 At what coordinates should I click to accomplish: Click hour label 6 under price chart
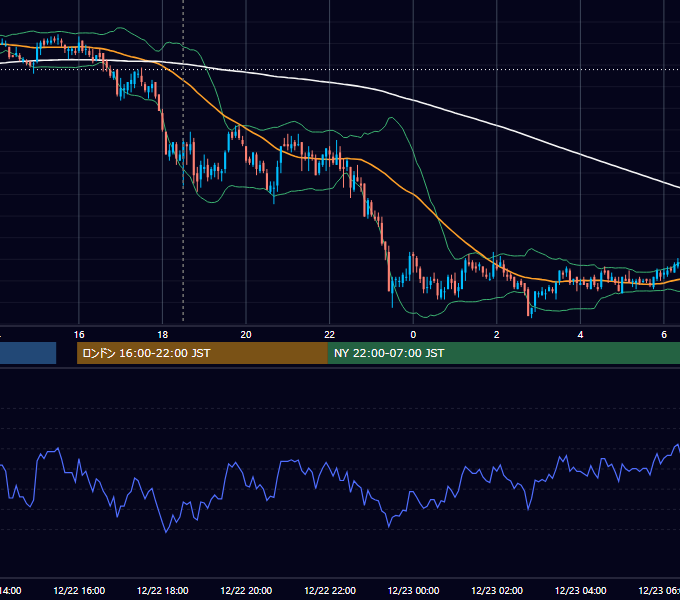(x=664, y=335)
